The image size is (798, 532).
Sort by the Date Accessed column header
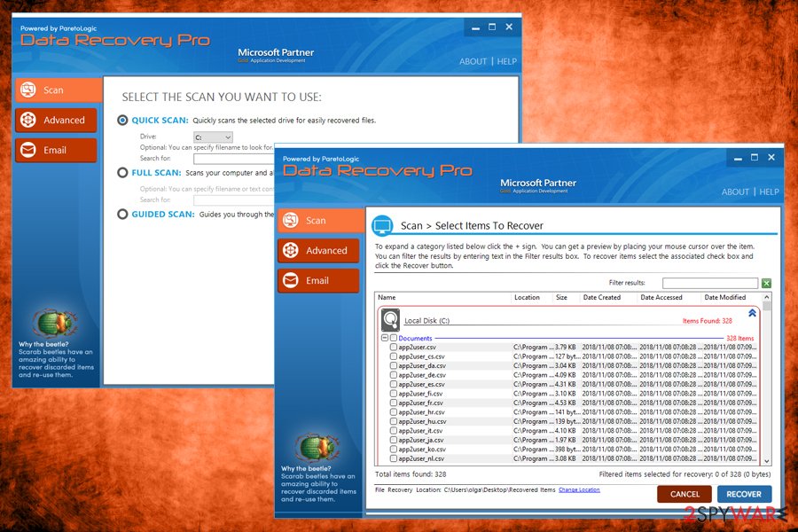pyautogui.click(x=669, y=297)
